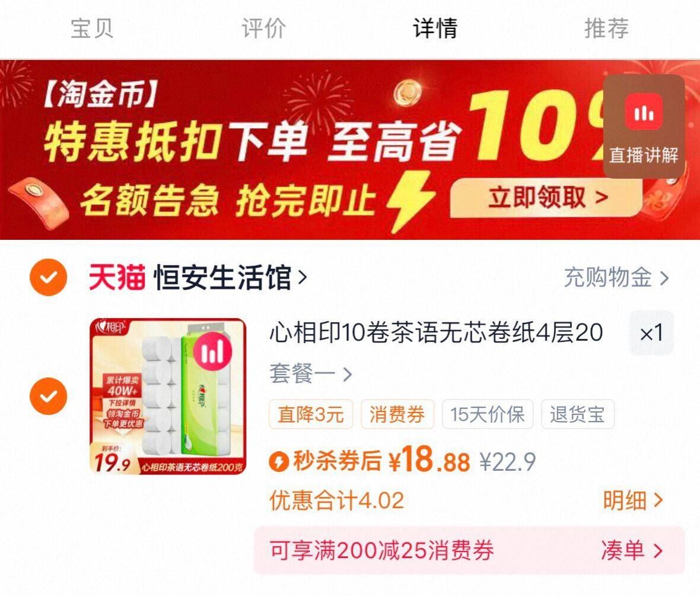This screenshot has width=700, height=596.
Task: Expand the 套餐一 package options
Action: click(311, 373)
